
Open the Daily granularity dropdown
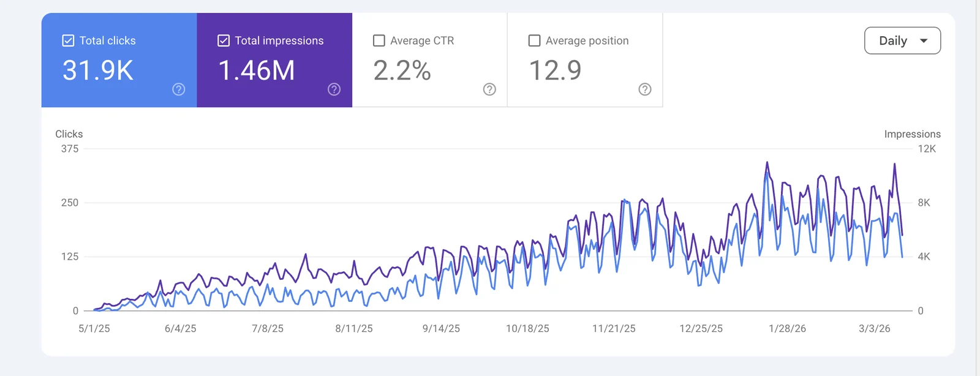(x=902, y=40)
